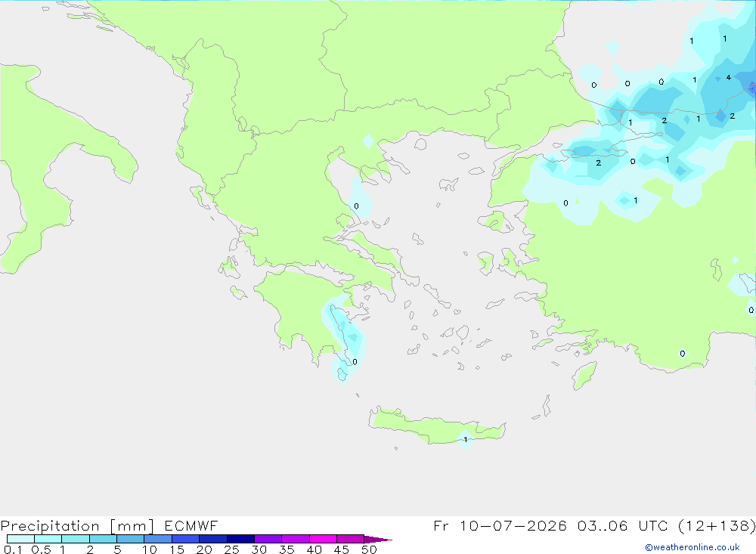Choose the 45–50 mm magenta legend swatch
Screen dimensions: 756x554
tap(350, 539)
